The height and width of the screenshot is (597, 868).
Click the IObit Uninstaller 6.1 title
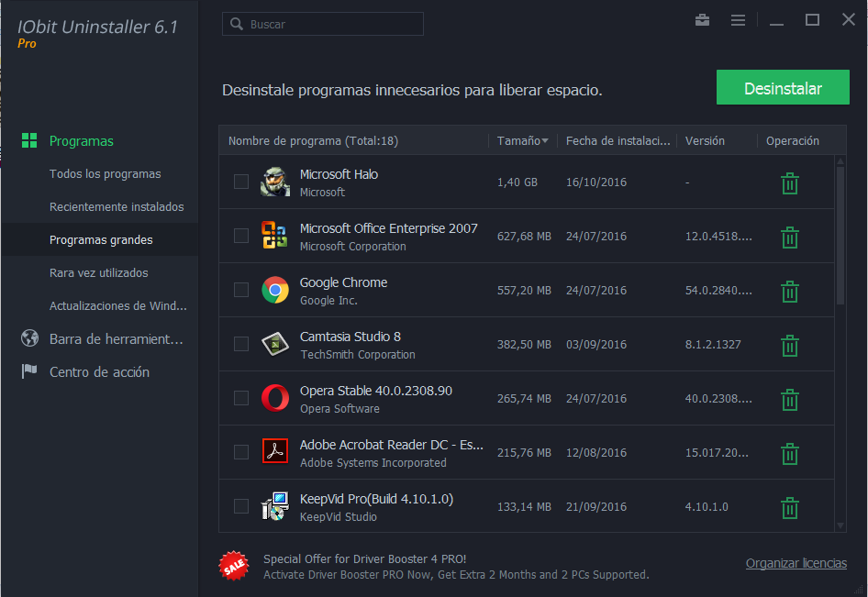pyautogui.click(x=97, y=28)
